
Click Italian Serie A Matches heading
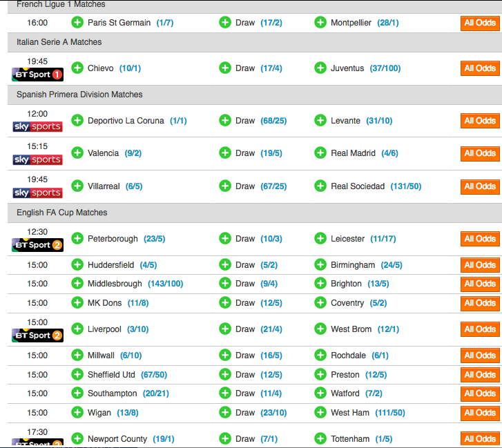click(x=59, y=42)
